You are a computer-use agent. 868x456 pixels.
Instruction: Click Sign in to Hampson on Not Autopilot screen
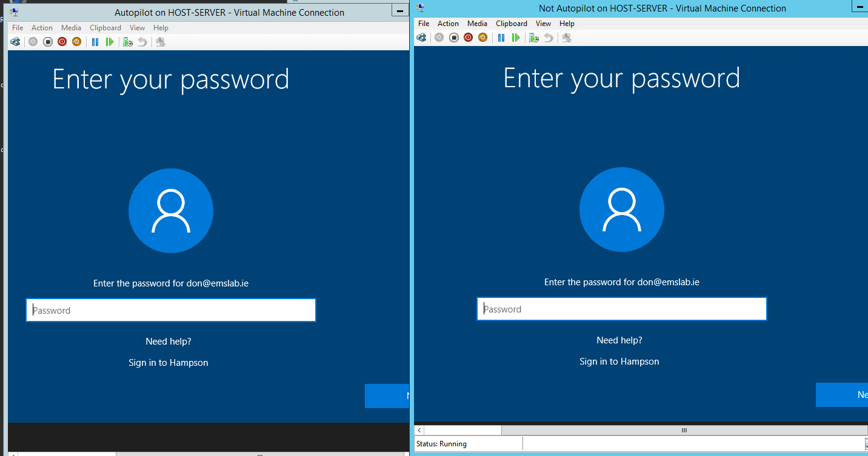tap(619, 361)
